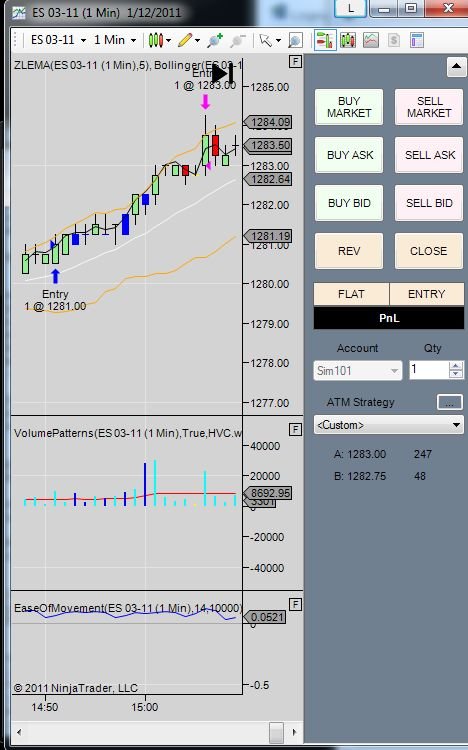Screen dimensions: 468x750
Task: Open the indicators chart icon
Action: pos(371,40)
